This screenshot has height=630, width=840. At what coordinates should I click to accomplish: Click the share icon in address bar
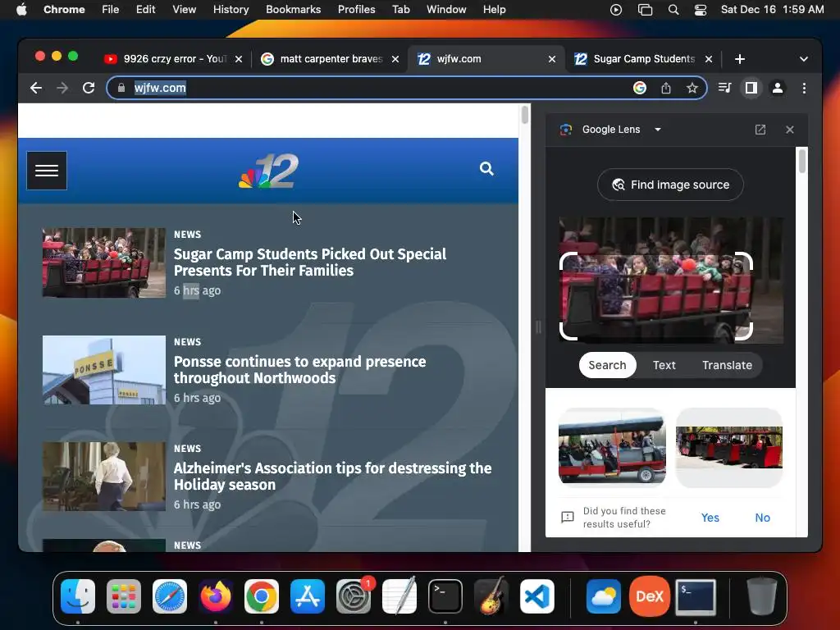click(666, 88)
